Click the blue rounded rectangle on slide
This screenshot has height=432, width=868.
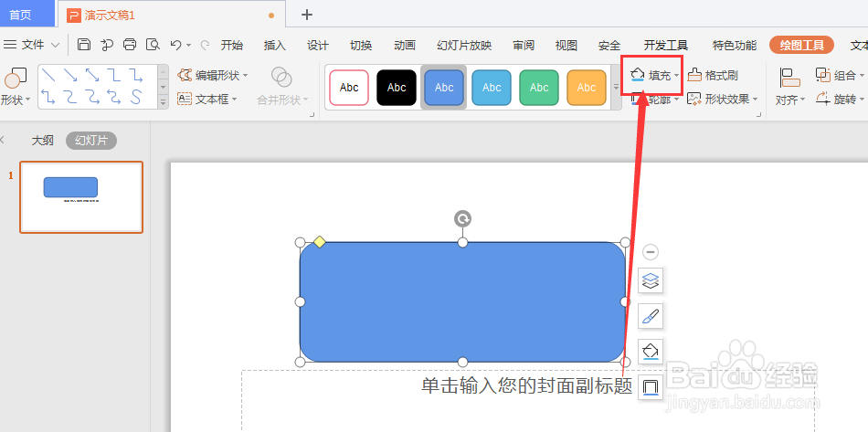[462, 302]
